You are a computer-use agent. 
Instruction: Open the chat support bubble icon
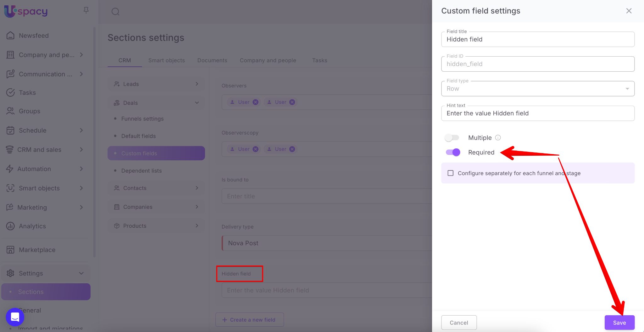click(15, 317)
